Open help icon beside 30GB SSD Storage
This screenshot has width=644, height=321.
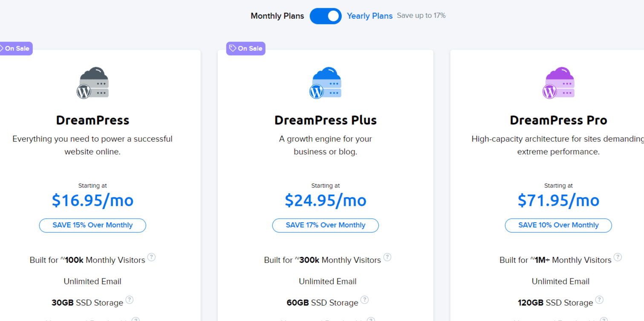pyautogui.click(x=130, y=300)
